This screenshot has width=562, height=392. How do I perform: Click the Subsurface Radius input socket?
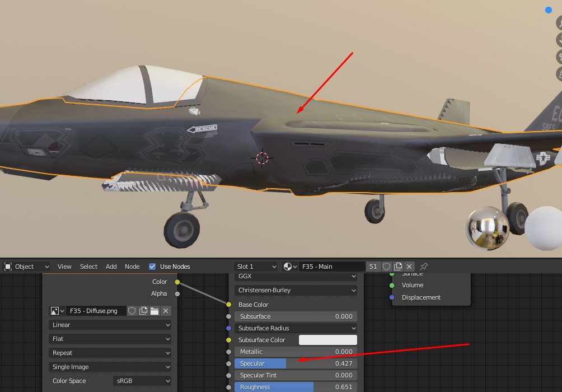[x=229, y=328]
